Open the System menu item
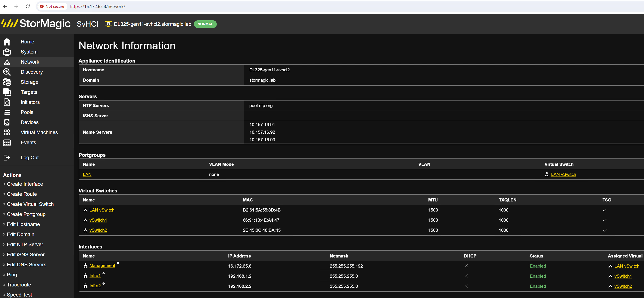644x298 pixels. [29, 52]
